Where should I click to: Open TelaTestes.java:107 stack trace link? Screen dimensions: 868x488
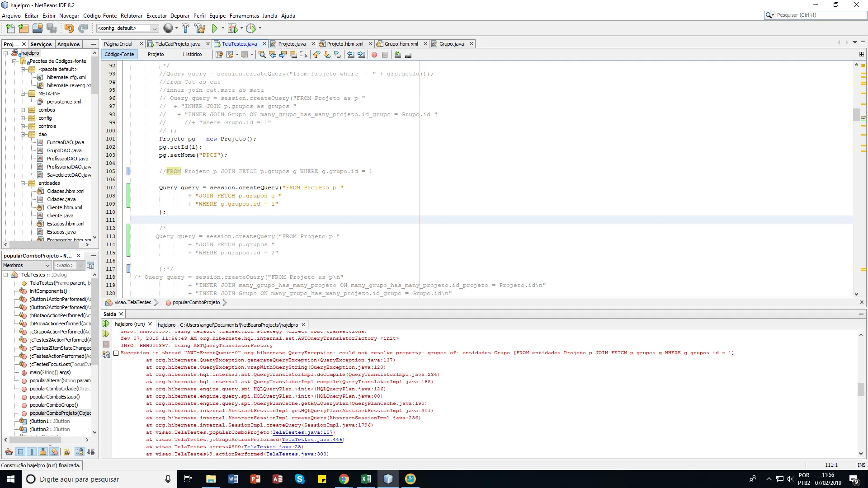tap(302, 432)
